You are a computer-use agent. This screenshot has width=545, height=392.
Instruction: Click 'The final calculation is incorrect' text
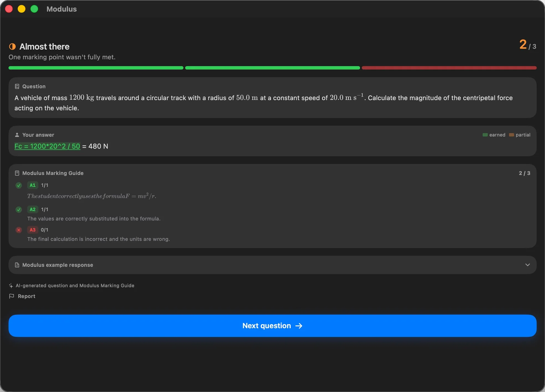[98, 239]
